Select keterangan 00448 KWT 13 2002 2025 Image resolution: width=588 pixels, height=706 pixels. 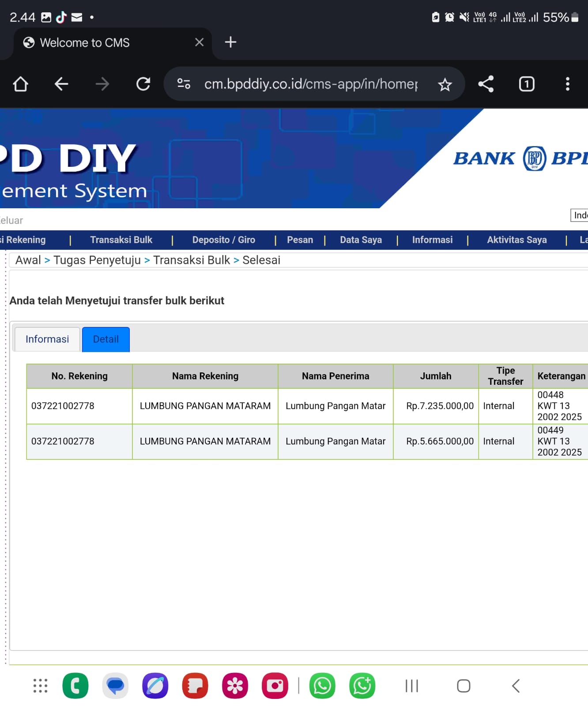tap(560, 406)
